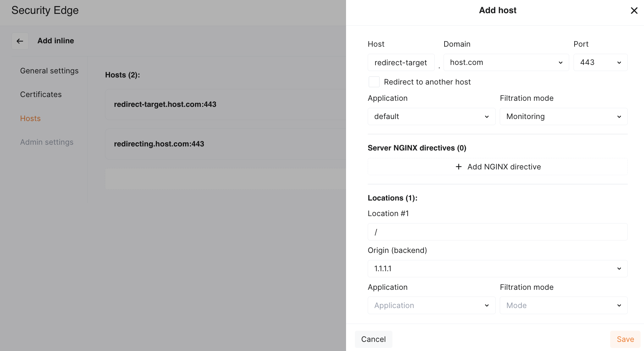Select the redirecting.host.com:443 host entry
This screenshot has width=644, height=351.
159,144
